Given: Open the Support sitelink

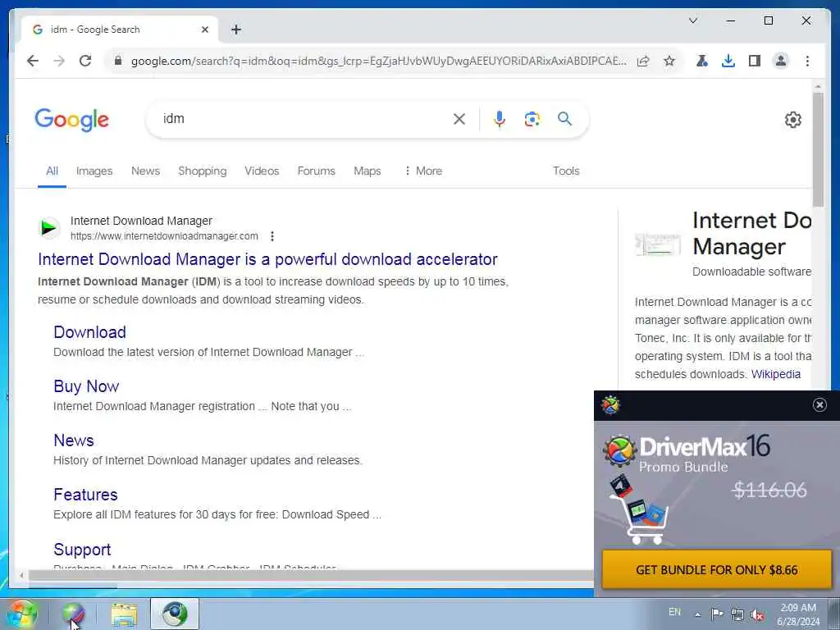Looking at the screenshot, I should click(x=82, y=550).
